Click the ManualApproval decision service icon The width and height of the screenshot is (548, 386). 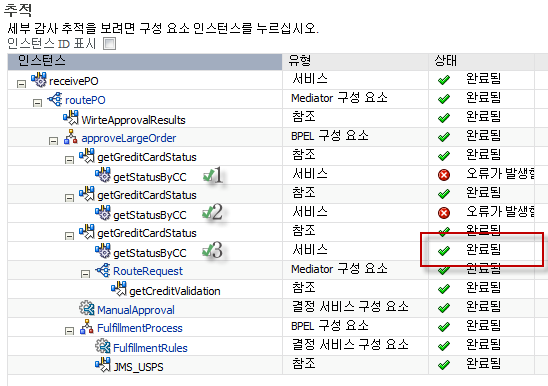[87, 308]
